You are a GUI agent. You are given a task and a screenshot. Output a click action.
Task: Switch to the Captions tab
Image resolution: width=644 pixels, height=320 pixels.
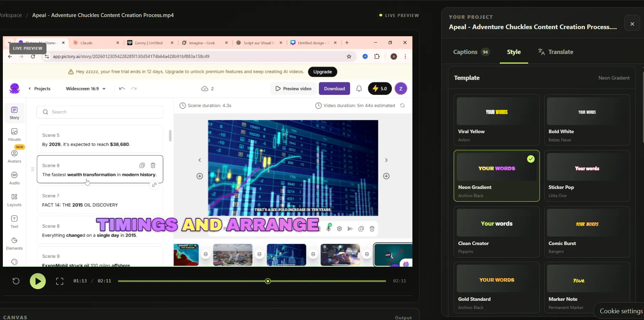pos(471,52)
